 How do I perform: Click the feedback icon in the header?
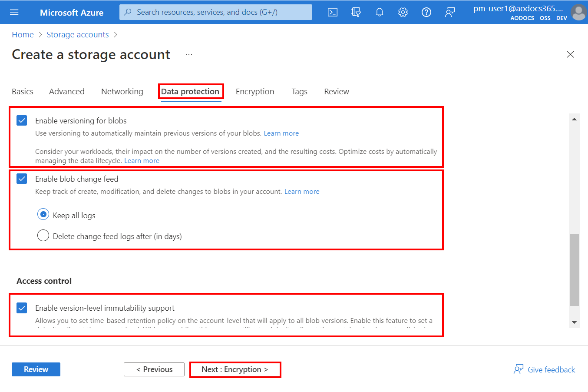(450, 12)
